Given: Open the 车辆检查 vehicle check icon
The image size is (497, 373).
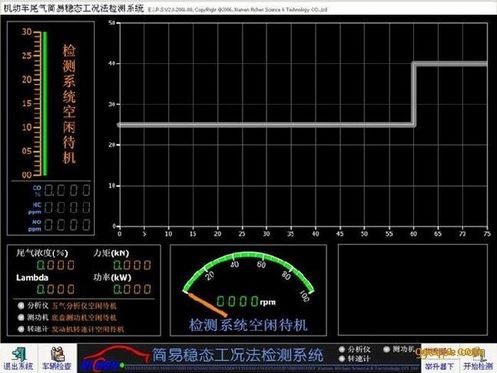Looking at the screenshot, I should [x=57, y=358].
